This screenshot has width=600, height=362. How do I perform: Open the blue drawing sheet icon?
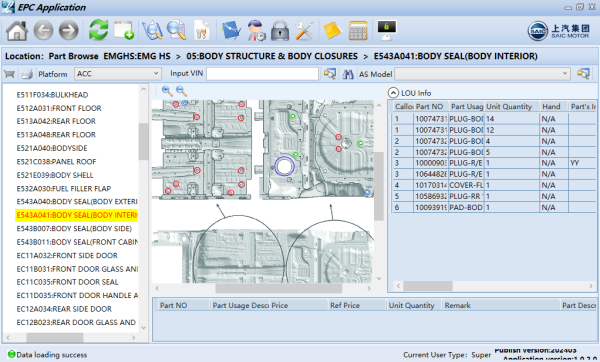point(231,31)
